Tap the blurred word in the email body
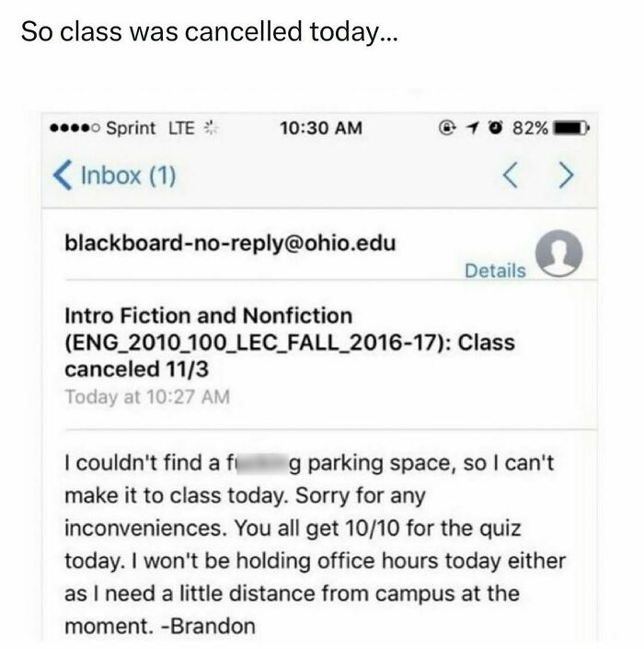 tap(259, 463)
